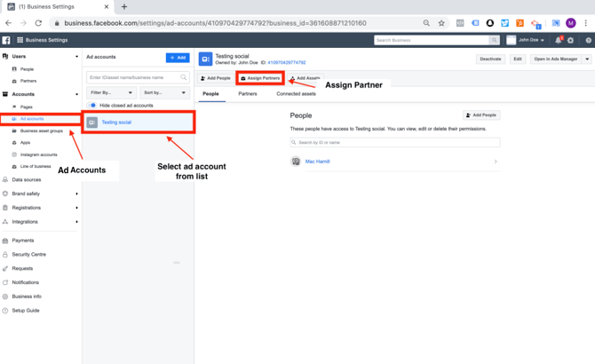Switch to the Connected assets tab
595x364 pixels.
(x=296, y=93)
